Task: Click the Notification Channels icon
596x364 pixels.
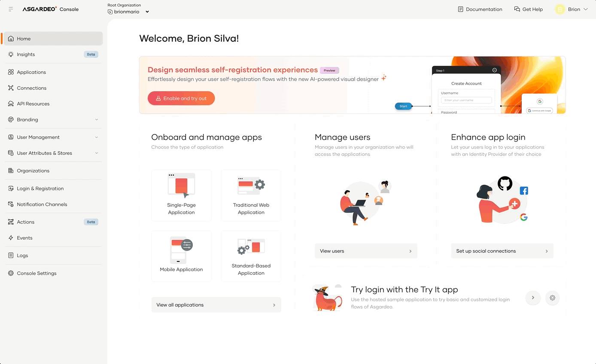Action: [11, 204]
